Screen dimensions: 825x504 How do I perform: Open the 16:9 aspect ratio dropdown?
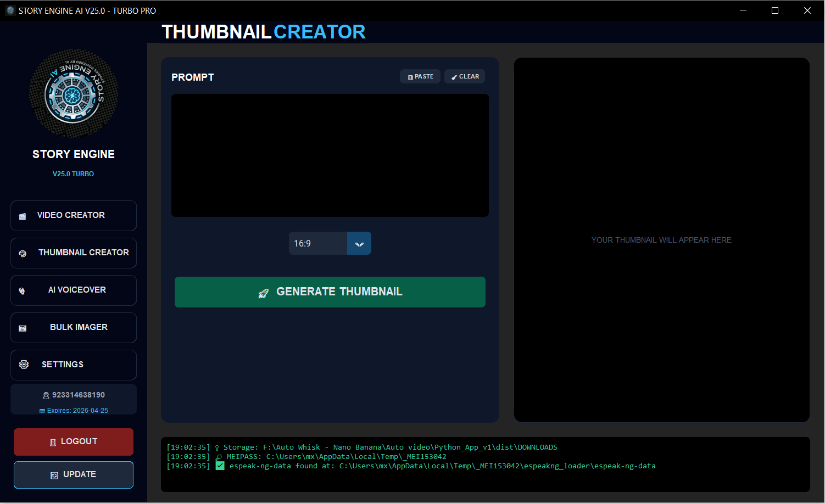click(318, 243)
